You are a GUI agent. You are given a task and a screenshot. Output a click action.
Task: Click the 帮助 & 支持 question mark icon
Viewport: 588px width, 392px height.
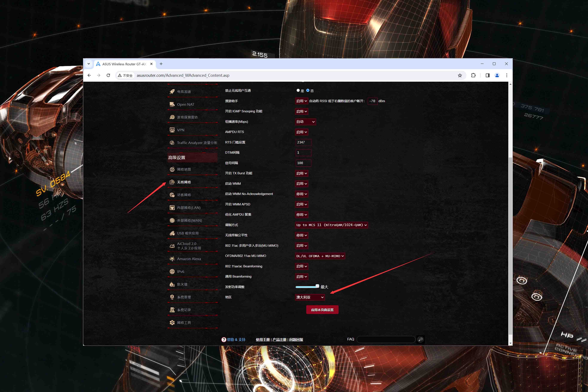(224, 340)
